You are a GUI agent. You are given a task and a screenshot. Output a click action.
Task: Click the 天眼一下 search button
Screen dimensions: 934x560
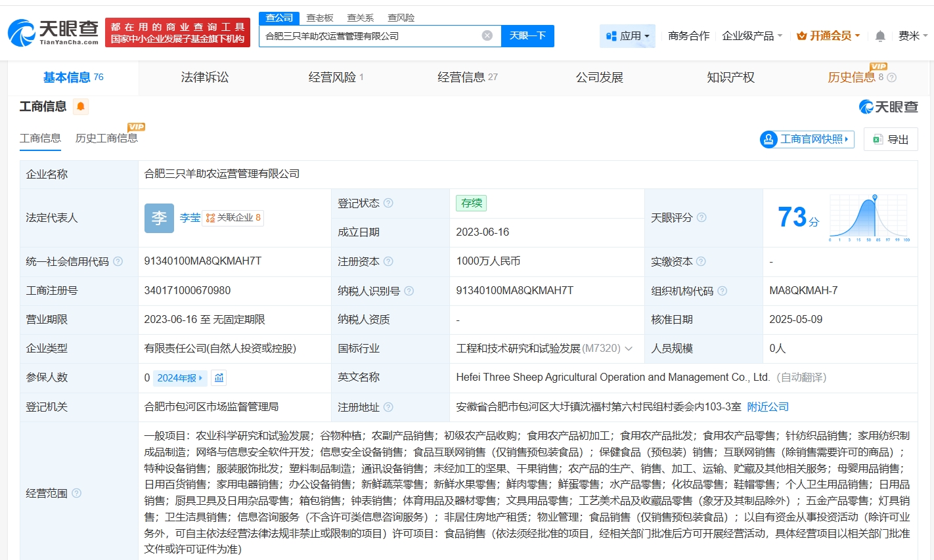coord(527,35)
